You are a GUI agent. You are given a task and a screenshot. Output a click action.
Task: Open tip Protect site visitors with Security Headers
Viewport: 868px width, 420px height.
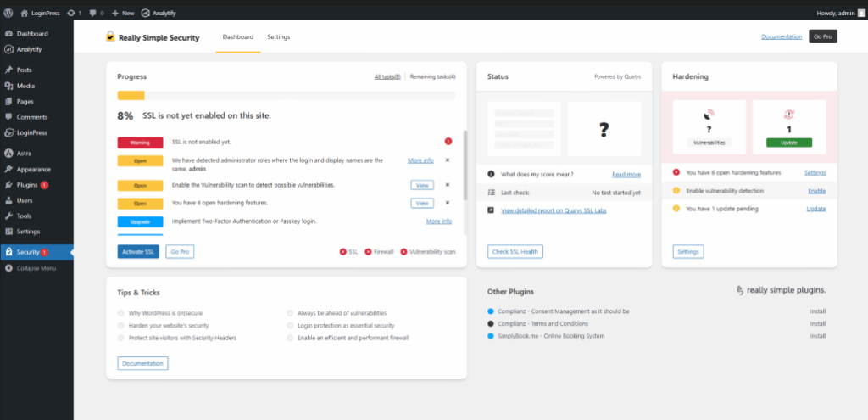(x=183, y=338)
